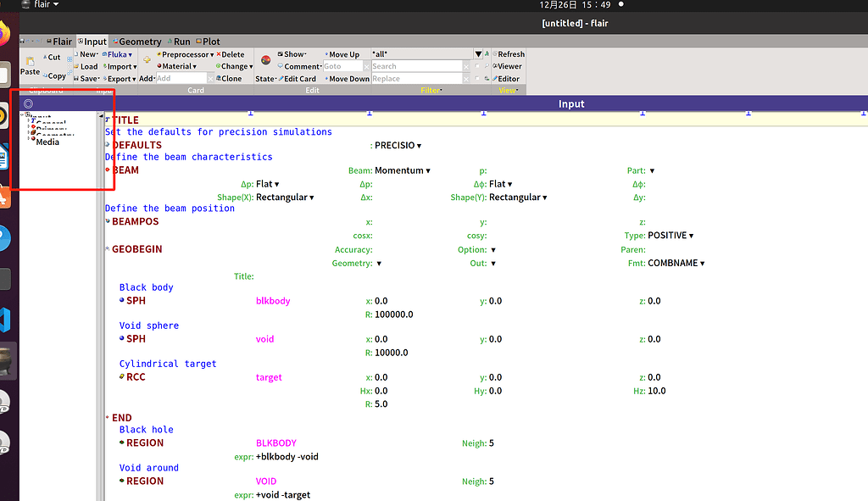Click the Save input button

tap(86, 79)
